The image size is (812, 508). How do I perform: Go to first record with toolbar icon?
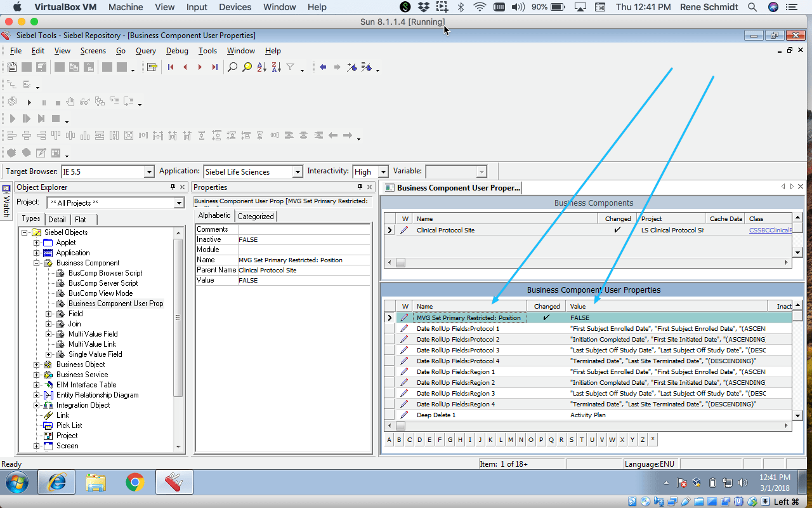coord(171,67)
